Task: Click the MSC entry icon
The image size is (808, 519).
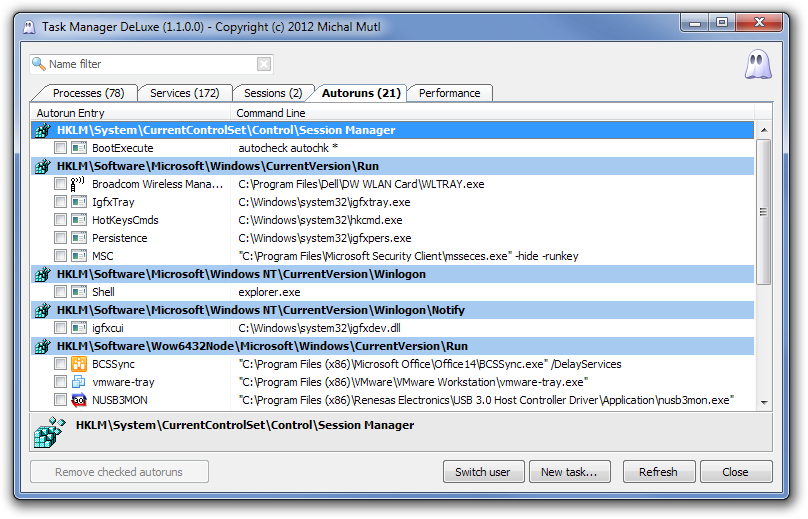Action: tap(79, 256)
